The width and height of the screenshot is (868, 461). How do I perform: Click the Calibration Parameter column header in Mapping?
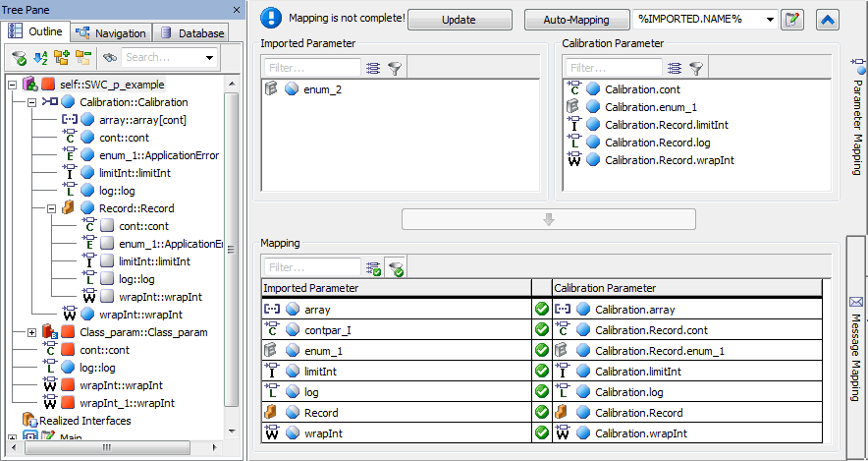tap(687, 288)
